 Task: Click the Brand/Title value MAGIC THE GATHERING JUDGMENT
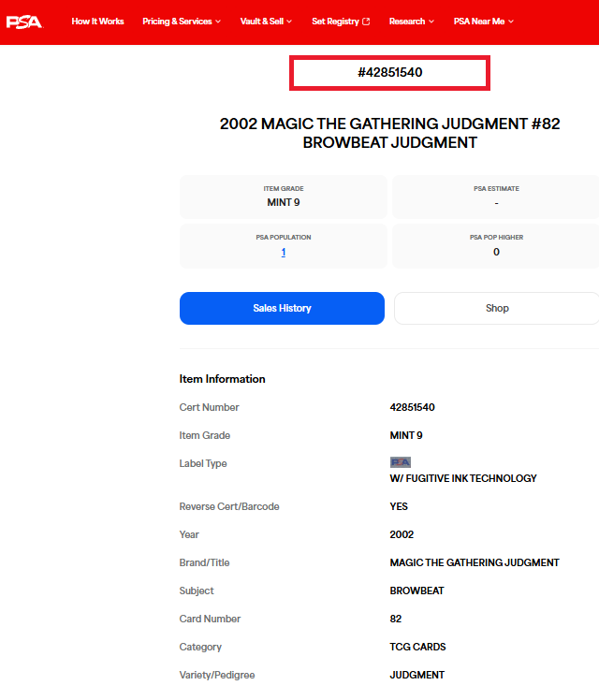tap(475, 563)
